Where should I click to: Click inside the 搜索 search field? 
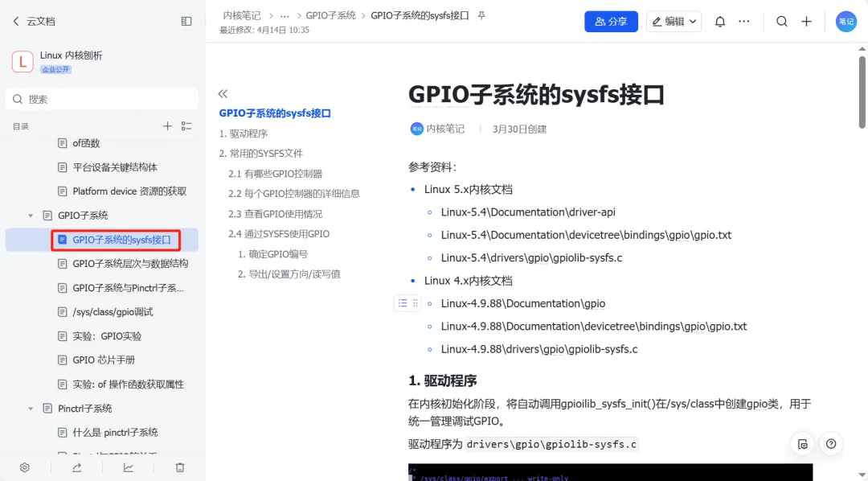coord(102,99)
